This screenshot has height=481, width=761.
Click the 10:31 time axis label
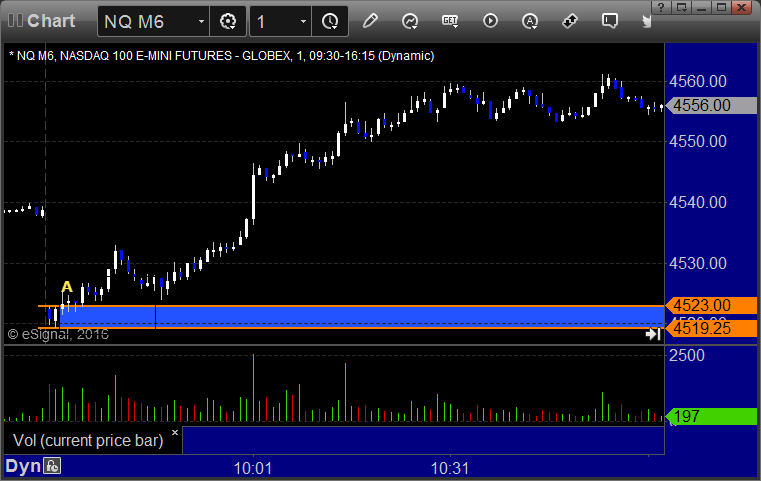coord(450,468)
